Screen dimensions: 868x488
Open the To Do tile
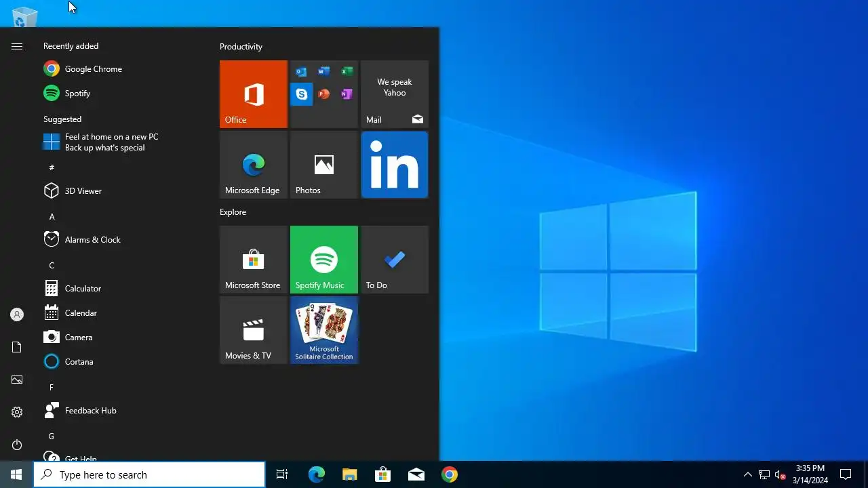[x=395, y=260]
